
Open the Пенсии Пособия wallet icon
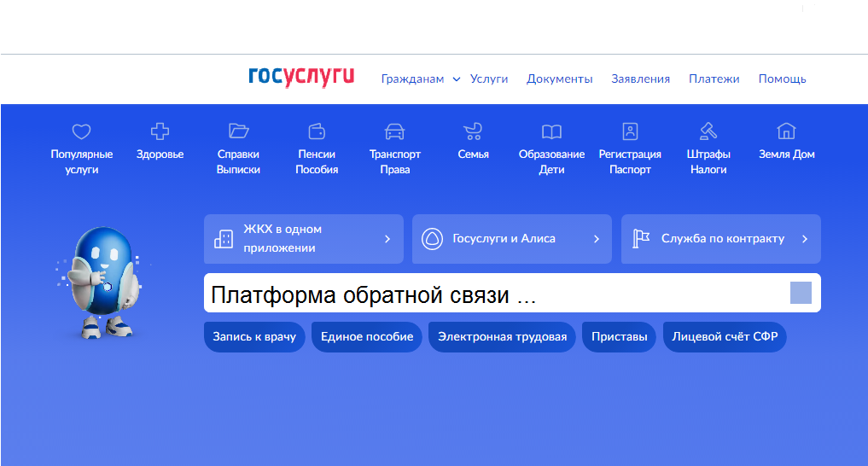coord(317,131)
